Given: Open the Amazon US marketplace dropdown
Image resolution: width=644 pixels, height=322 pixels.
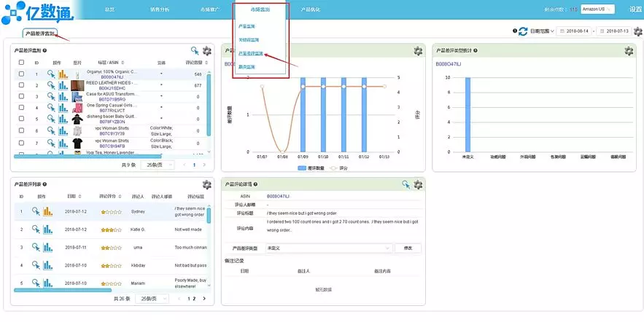Looking at the screenshot, I should [597, 9].
